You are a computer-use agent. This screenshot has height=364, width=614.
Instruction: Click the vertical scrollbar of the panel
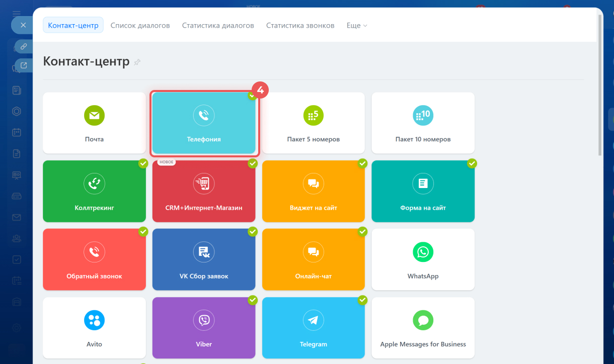click(599, 85)
